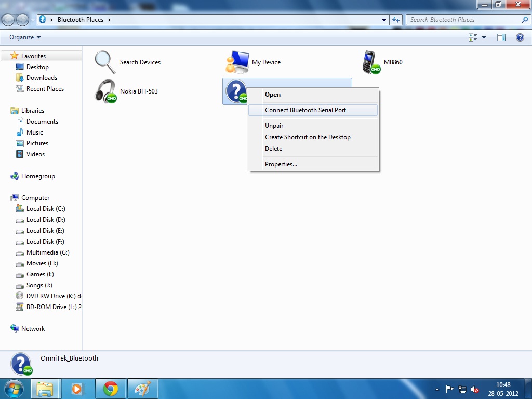Open recent pages dropdown next to Forward
This screenshot has width=532, height=399.
pos(33,20)
